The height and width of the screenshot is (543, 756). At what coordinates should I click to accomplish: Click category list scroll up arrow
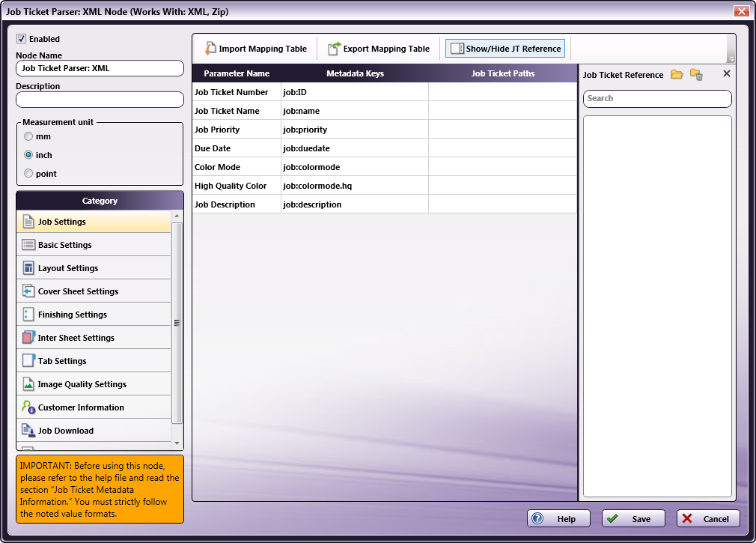click(x=177, y=216)
